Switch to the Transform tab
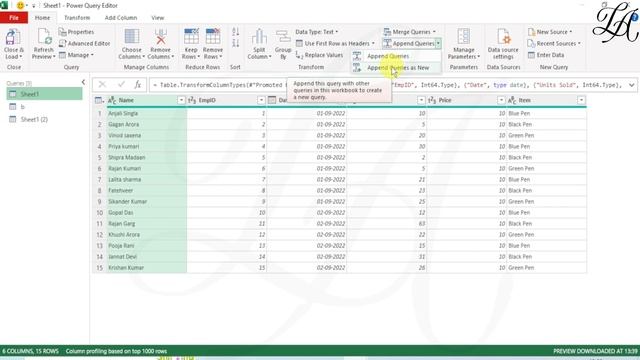 coord(77,18)
